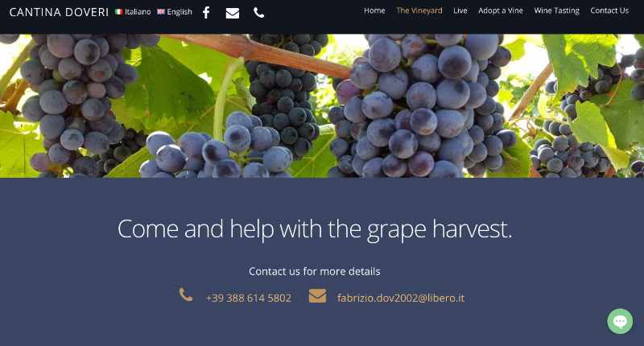Image resolution: width=644 pixels, height=346 pixels.
Task: Click the orange phone icon beside the number
Action: point(186,295)
